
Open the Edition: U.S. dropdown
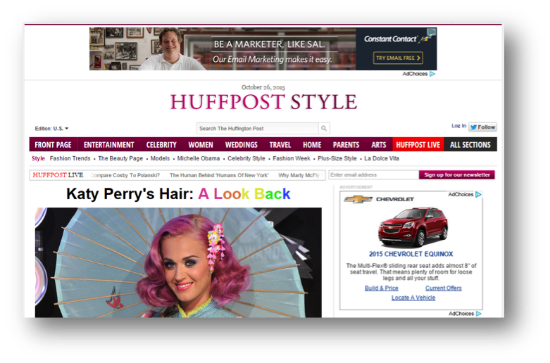[x=52, y=128]
